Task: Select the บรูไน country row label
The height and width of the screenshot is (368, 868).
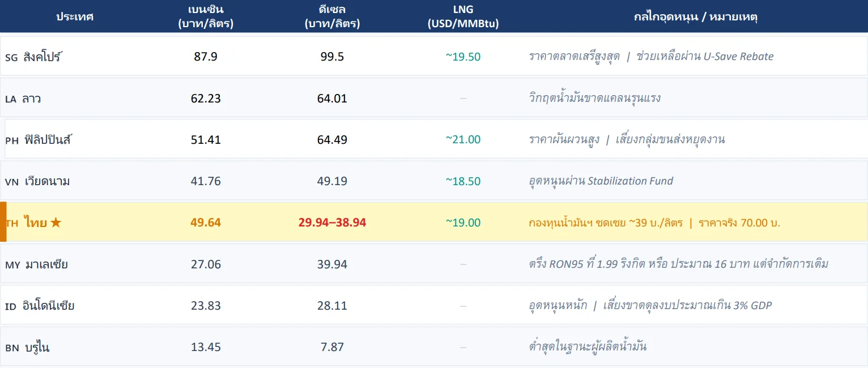Action: [x=37, y=348]
